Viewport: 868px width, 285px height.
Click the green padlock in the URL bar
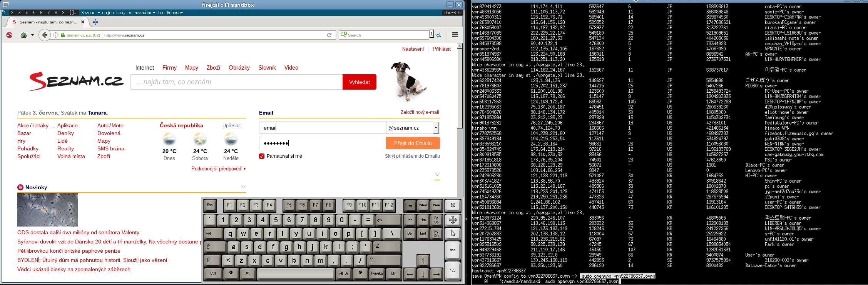(63, 35)
